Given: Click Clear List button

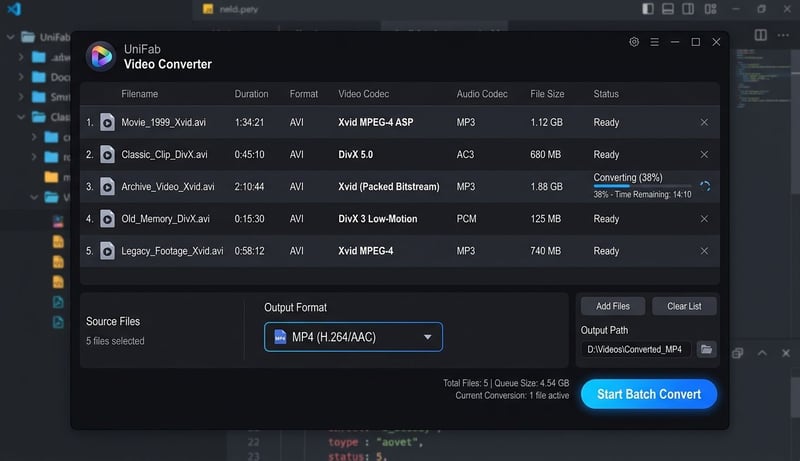Looking at the screenshot, I should tap(684, 306).
